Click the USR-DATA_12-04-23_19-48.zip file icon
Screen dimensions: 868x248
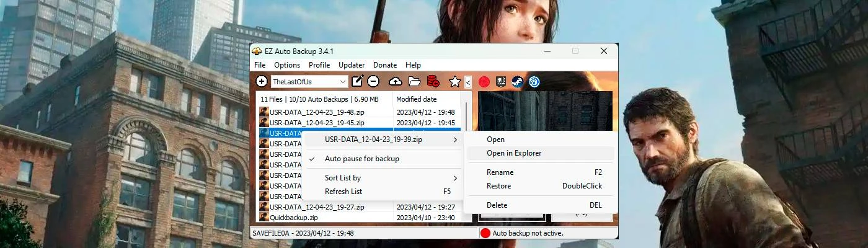264,112
